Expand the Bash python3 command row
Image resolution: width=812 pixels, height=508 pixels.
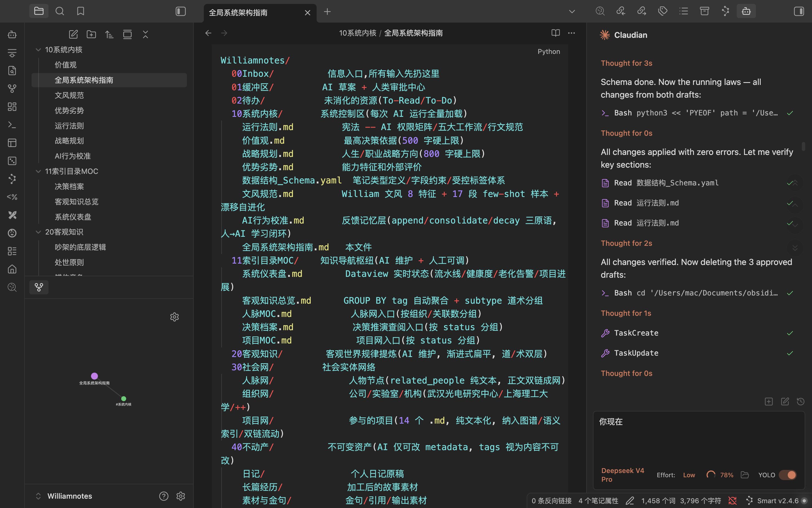pyautogui.click(x=697, y=113)
